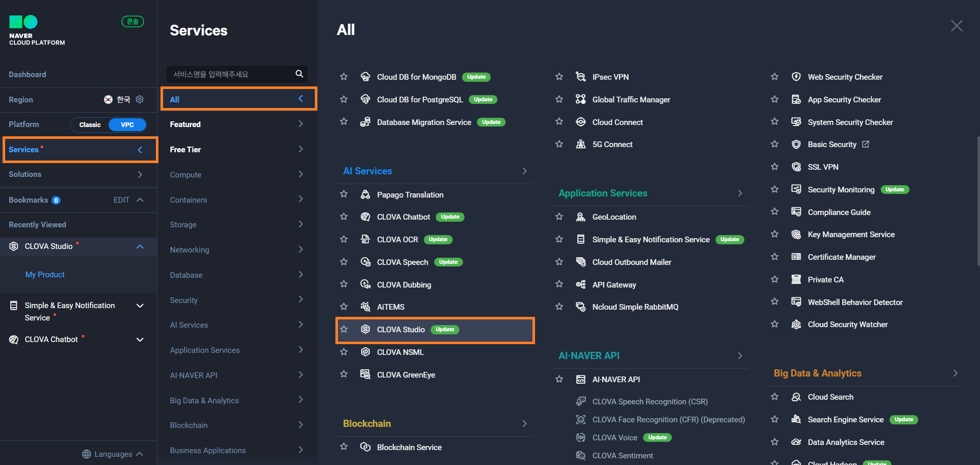This screenshot has height=465, width=980.
Task: Bookmark Cloud DB for MongoDB with star
Action: pyautogui.click(x=344, y=77)
